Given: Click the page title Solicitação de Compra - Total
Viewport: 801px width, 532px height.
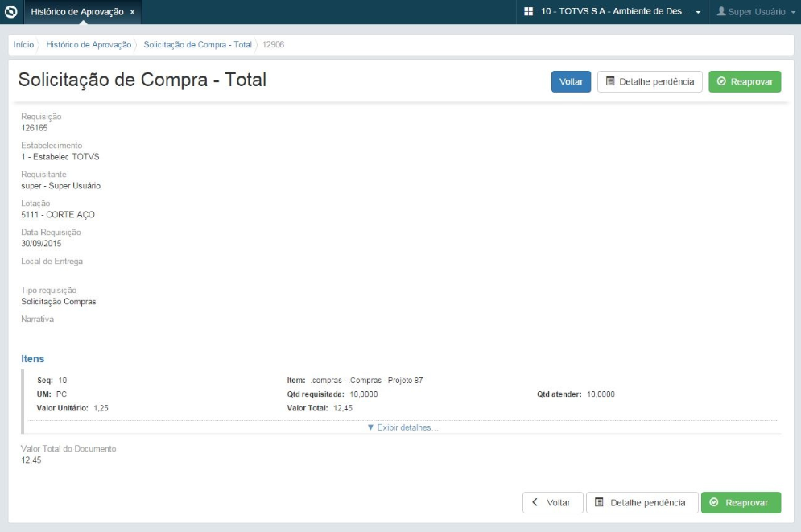Looking at the screenshot, I should pos(142,80).
